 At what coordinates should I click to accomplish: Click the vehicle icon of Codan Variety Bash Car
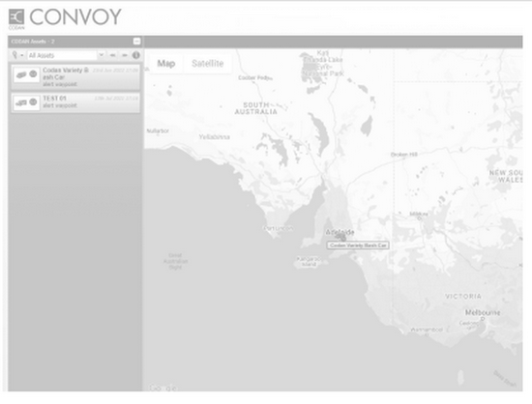(21, 74)
